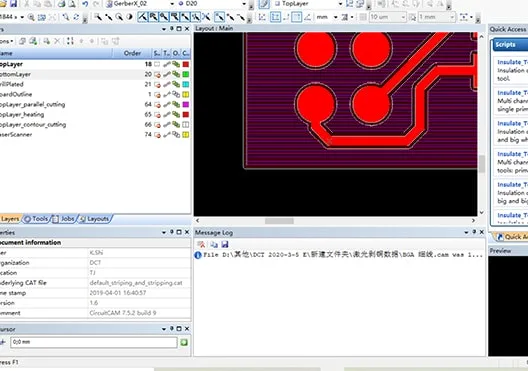Click the magenta color swatch of TopLayer_parallel_cutting
528x371 pixels.
coord(186,105)
